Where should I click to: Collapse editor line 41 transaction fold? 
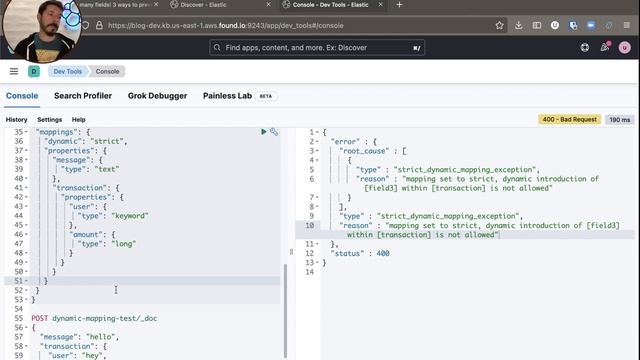[x=27, y=188]
